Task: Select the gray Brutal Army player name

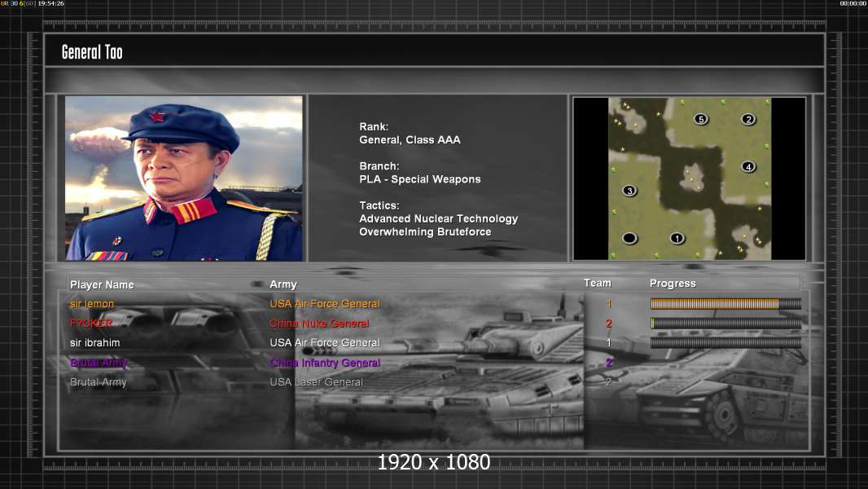Action: coord(99,382)
